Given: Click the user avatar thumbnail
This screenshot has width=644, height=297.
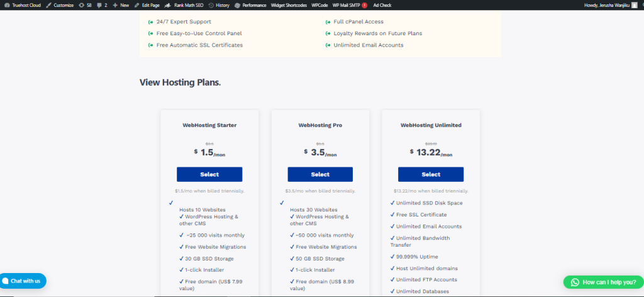Looking at the screenshot, I should (635, 5).
